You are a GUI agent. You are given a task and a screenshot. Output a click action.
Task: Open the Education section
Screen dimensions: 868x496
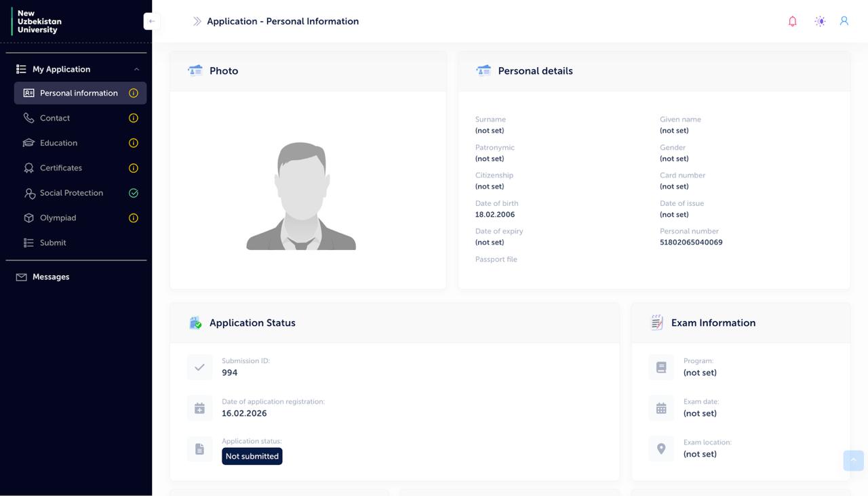click(x=58, y=143)
